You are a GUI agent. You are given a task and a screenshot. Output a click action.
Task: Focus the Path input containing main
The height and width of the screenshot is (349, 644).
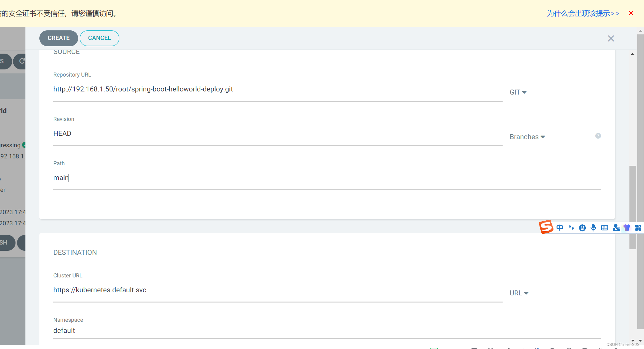click(327, 178)
